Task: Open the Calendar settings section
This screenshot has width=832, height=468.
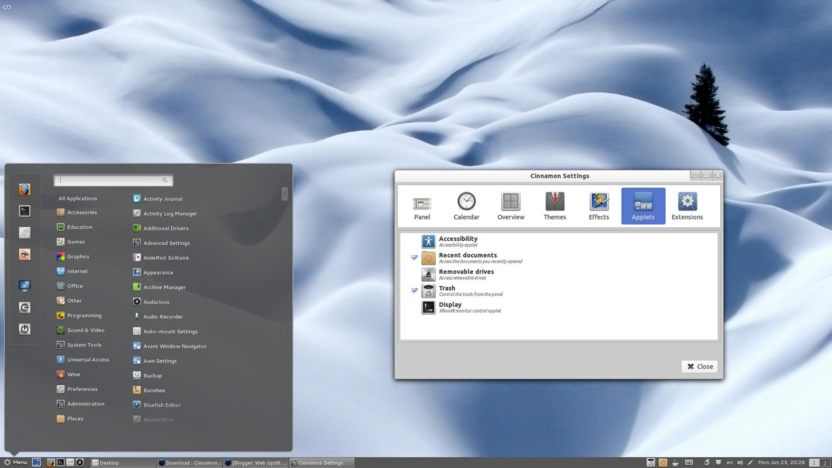Action: (466, 206)
